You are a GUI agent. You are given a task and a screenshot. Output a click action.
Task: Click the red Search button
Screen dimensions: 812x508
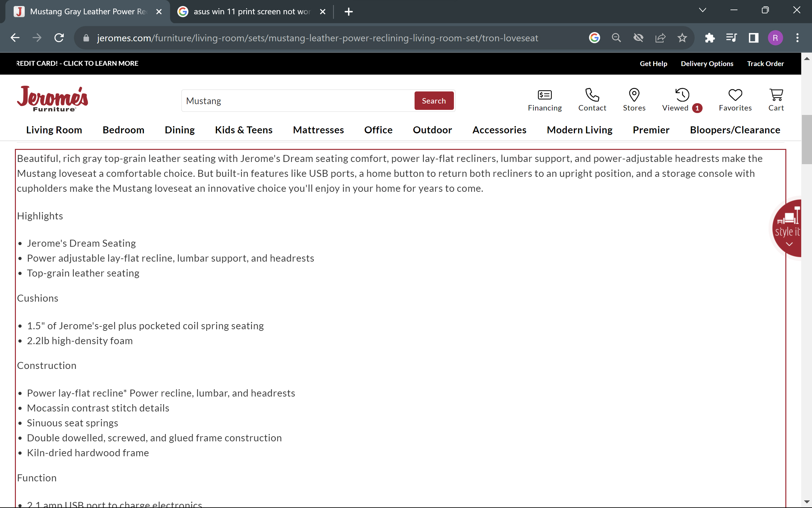434,101
